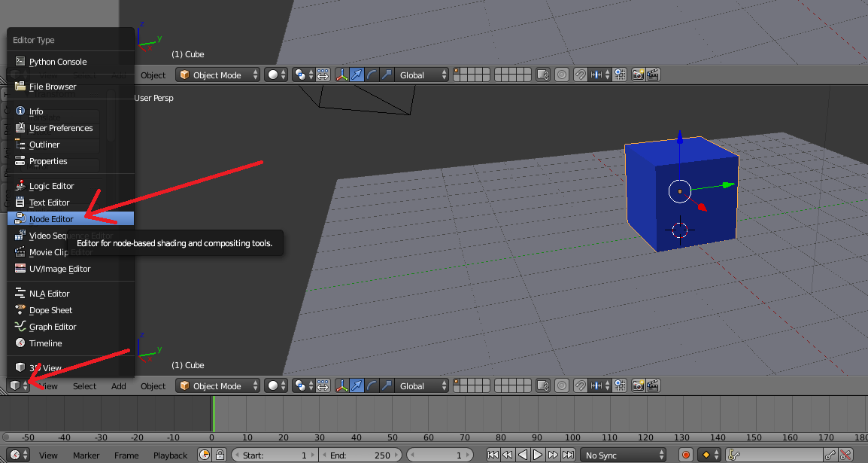Select scale manipulator in upper header
868x463 pixels.
[387, 75]
